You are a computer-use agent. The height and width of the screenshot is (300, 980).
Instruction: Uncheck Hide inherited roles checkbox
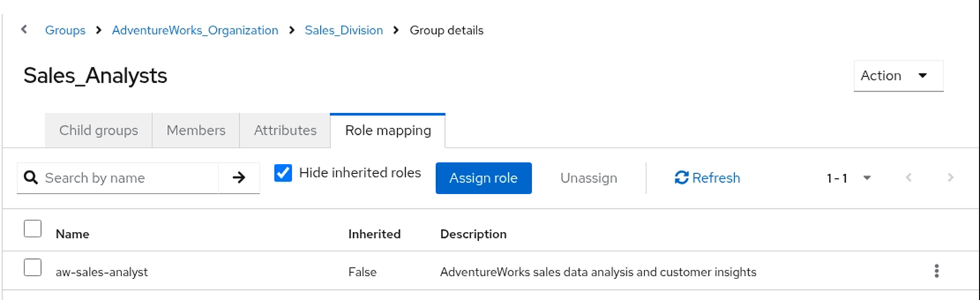pyautogui.click(x=284, y=173)
